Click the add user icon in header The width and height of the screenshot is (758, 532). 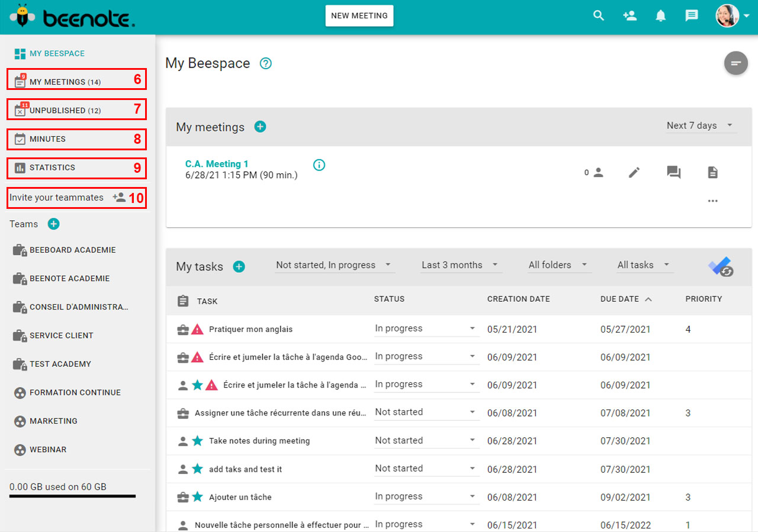pyautogui.click(x=629, y=16)
